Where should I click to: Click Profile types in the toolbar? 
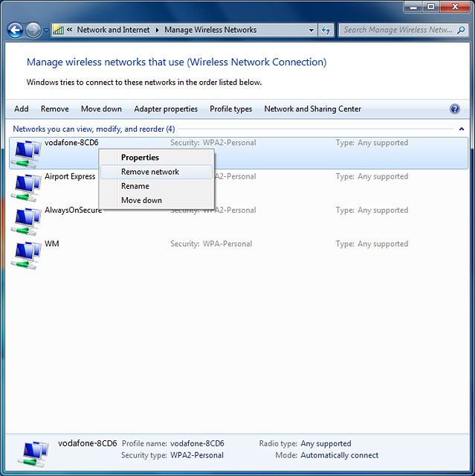(230, 109)
